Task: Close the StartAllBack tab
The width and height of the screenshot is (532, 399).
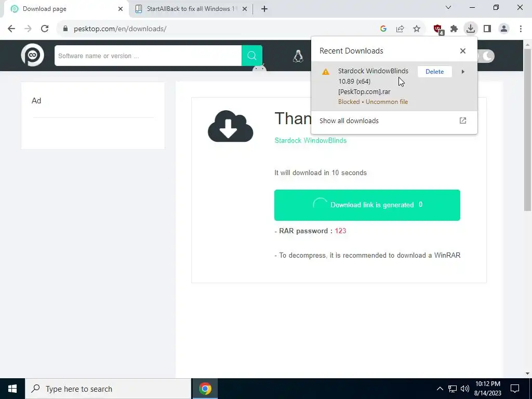Action: click(x=245, y=9)
